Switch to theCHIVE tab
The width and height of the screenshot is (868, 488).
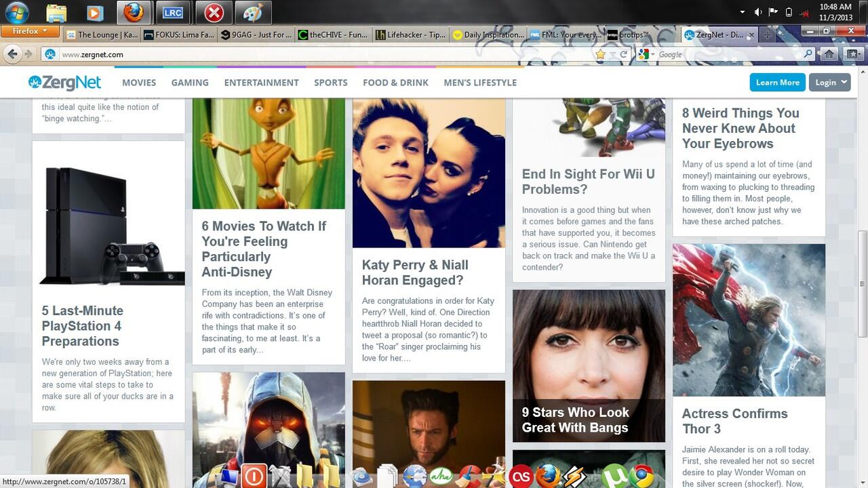pos(334,35)
